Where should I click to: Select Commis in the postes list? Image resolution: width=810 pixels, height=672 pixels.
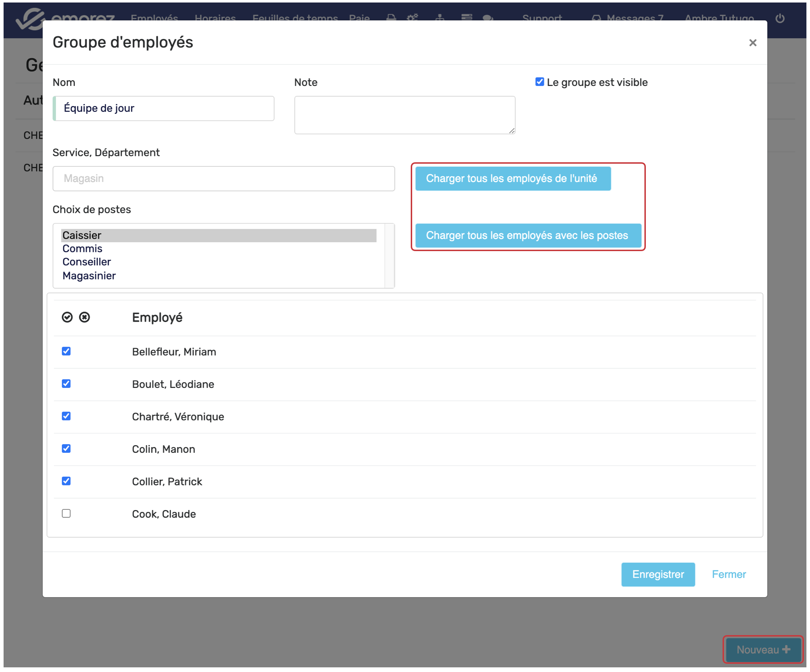click(82, 249)
